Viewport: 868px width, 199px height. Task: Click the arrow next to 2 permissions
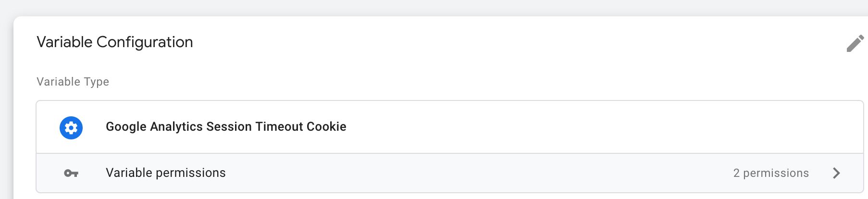coord(836,173)
